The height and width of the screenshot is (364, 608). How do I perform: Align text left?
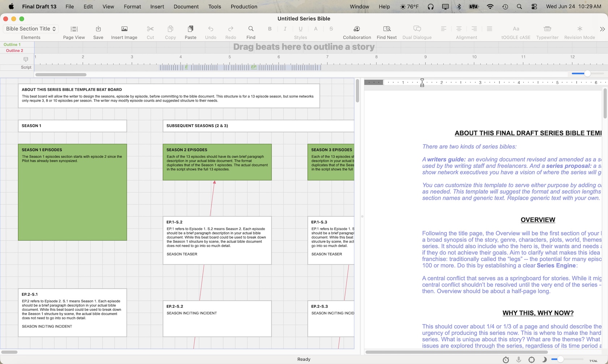(443, 29)
